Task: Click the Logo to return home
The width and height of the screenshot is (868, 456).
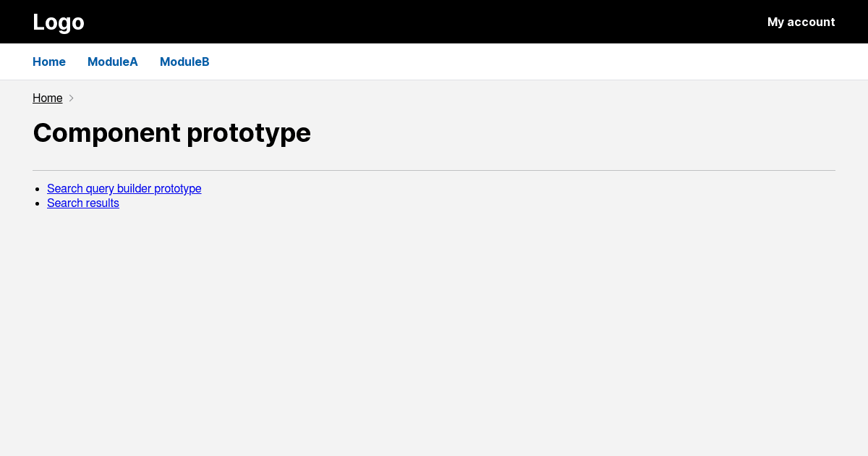Action: pos(58,22)
